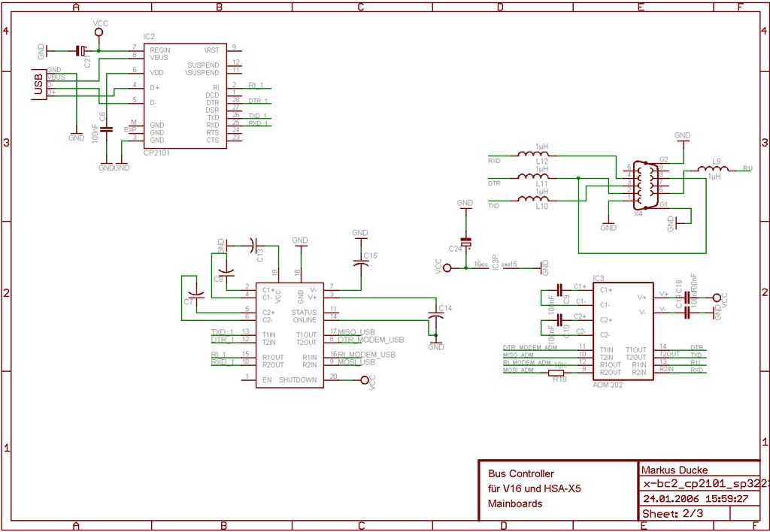The image size is (770, 532).
Task: Select the GND symbol above C15
Action: coord(359,234)
